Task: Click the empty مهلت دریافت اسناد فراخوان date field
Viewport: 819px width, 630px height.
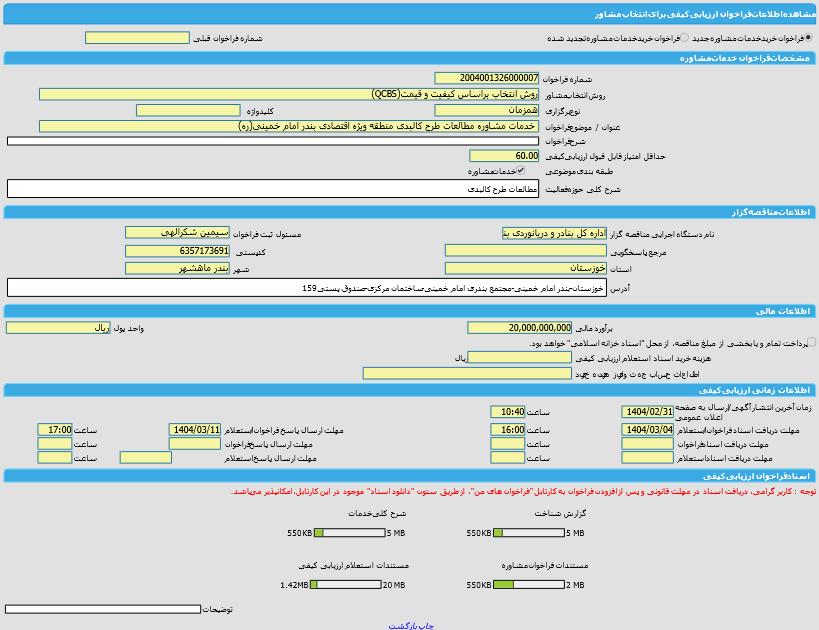Action: [x=648, y=444]
